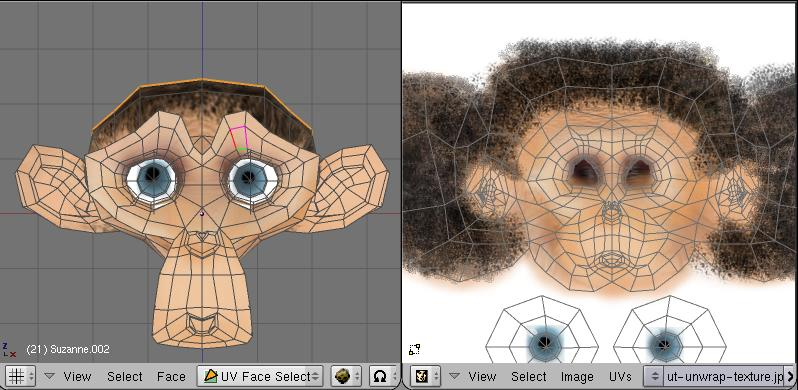Open the viewport draw type selector
The width and height of the screenshot is (798, 390).
[x=346, y=376]
